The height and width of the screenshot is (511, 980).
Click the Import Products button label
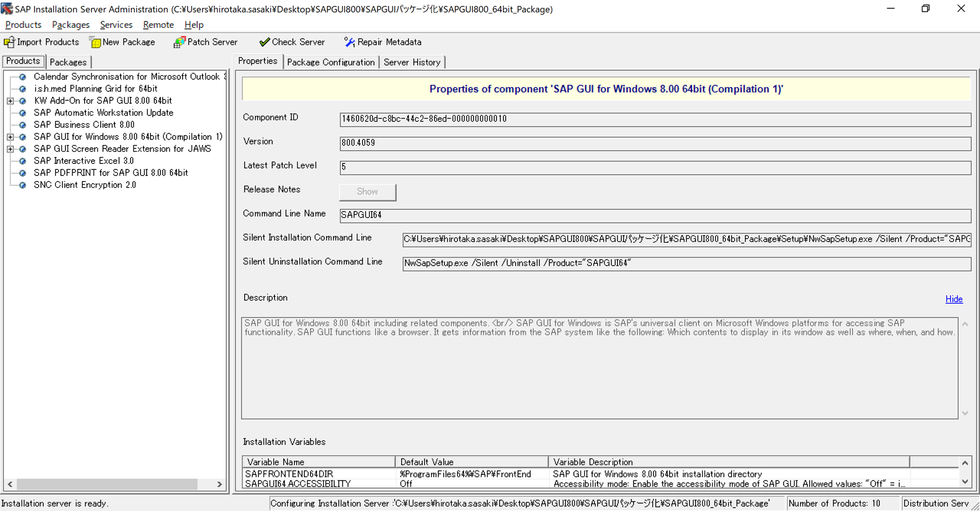point(48,42)
